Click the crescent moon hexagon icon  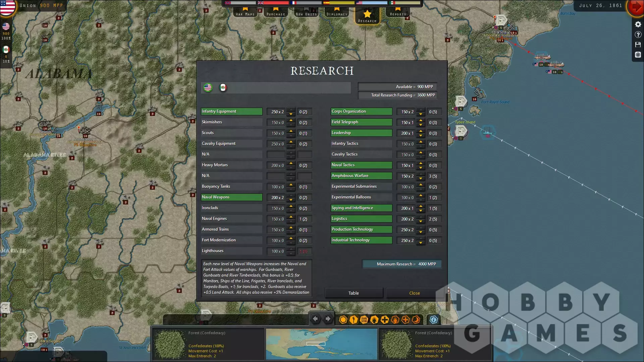(x=416, y=320)
